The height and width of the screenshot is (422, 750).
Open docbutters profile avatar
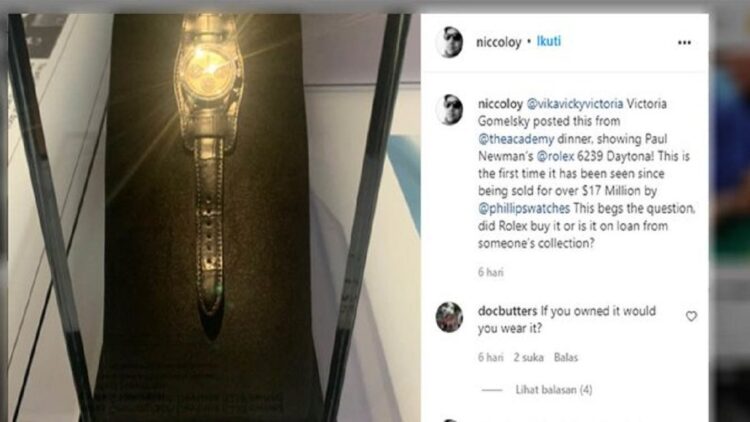point(449,317)
